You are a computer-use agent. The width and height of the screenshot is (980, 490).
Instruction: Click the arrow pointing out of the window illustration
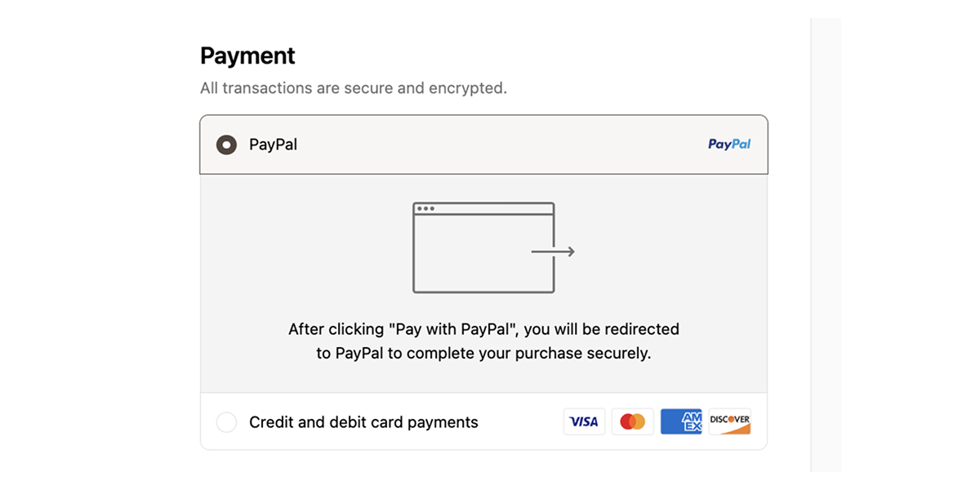pos(554,252)
